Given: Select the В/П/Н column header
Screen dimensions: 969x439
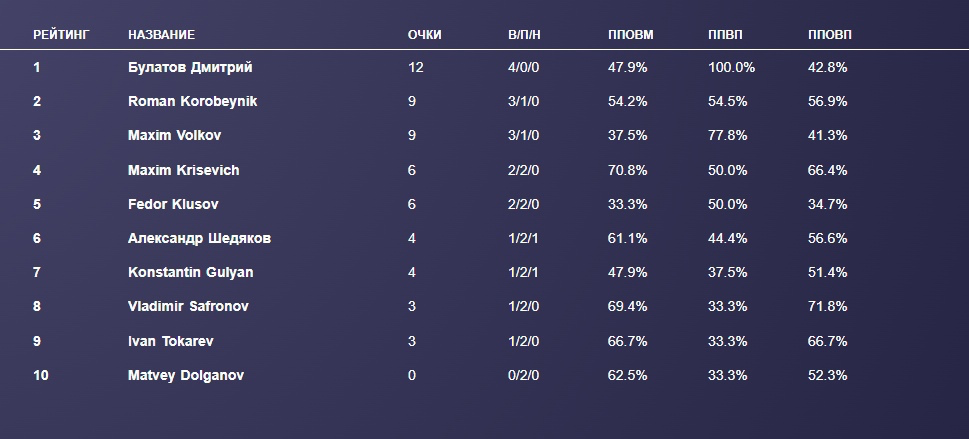Looking at the screenshot, I should point(524,35).
